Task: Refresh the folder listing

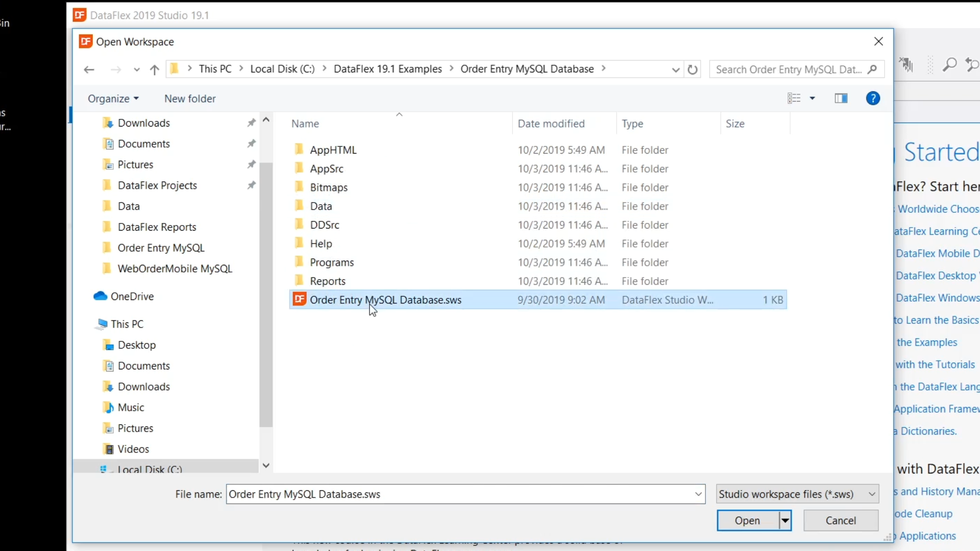Action: [692, 69]
